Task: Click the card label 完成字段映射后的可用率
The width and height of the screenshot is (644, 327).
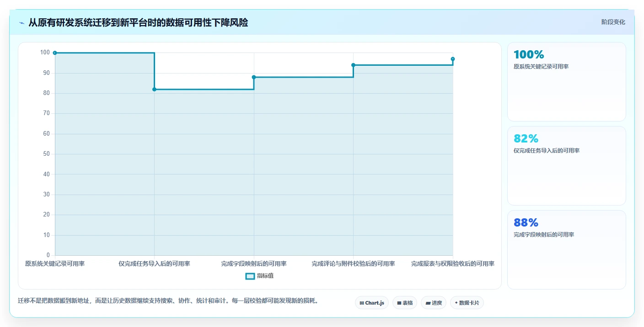Action: coord(544,235)
